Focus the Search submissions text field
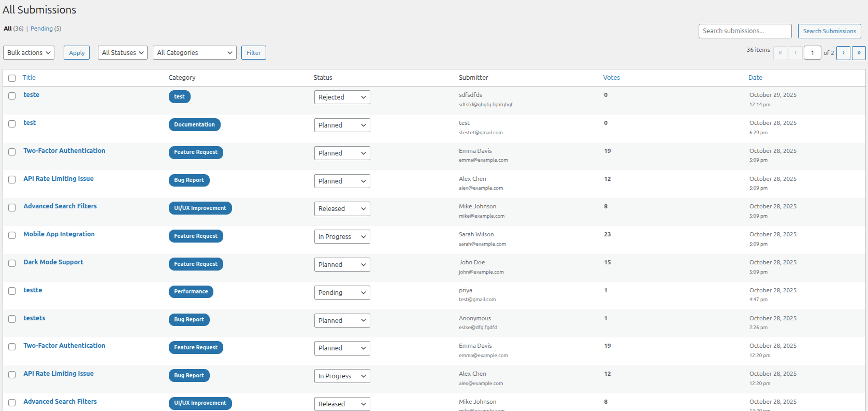The image size is (868, 411). (744, 31)
